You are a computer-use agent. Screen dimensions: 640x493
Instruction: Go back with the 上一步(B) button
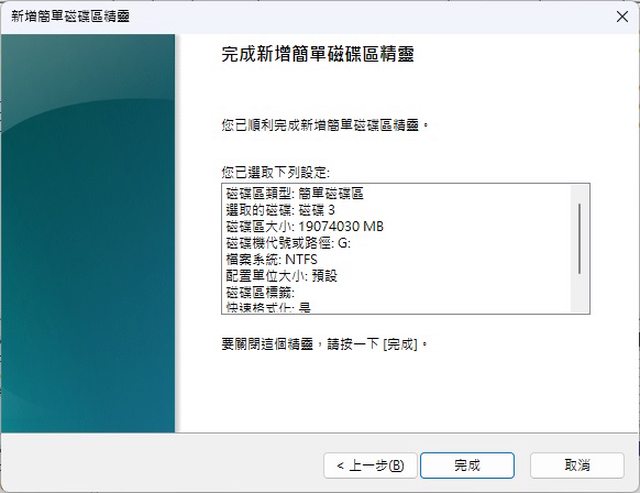(x=370, y=465)
